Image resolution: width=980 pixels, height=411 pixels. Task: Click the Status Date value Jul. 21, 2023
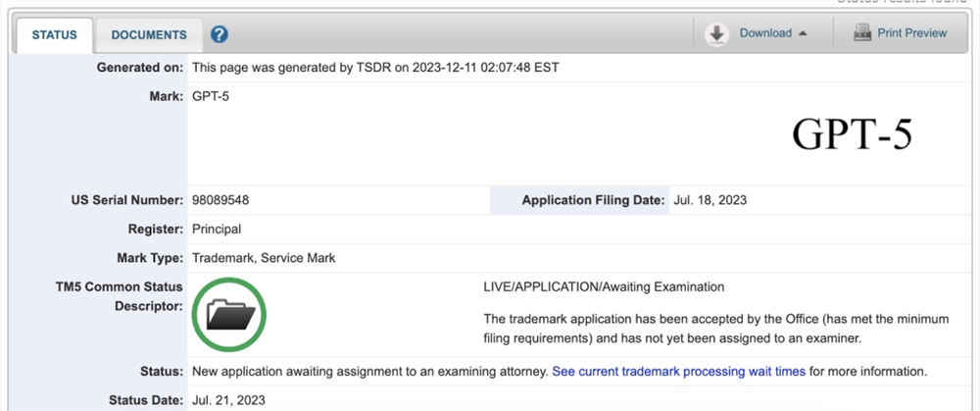click(228, 400)
